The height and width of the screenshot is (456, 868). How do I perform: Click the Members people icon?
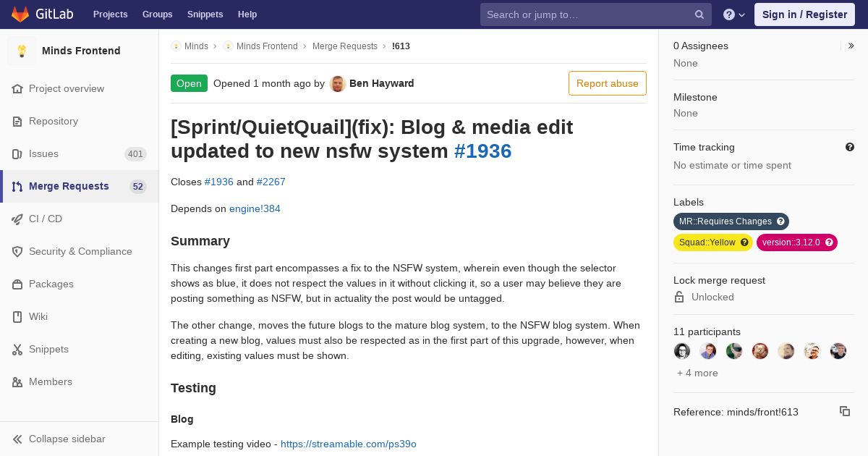tap(17, 381)
